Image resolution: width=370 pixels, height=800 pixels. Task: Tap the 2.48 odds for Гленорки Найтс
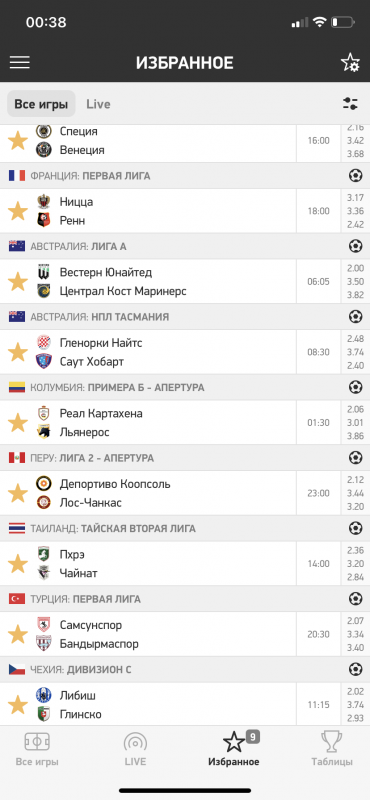click(355, 338)
